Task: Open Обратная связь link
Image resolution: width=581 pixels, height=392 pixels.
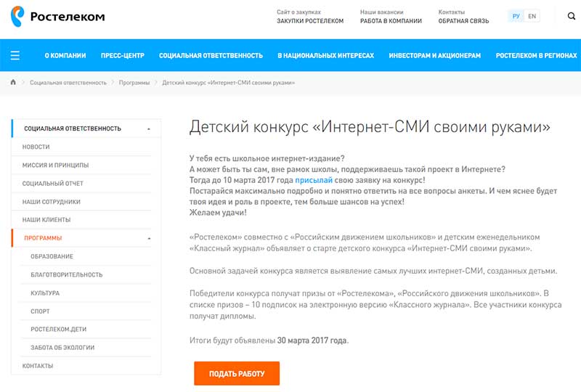Action: coord(463,21)
